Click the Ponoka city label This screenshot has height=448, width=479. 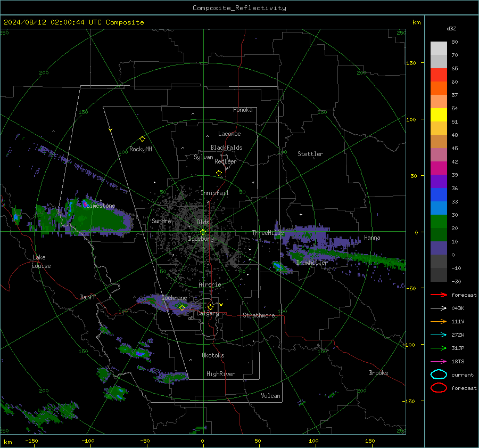tap(243, 110)
